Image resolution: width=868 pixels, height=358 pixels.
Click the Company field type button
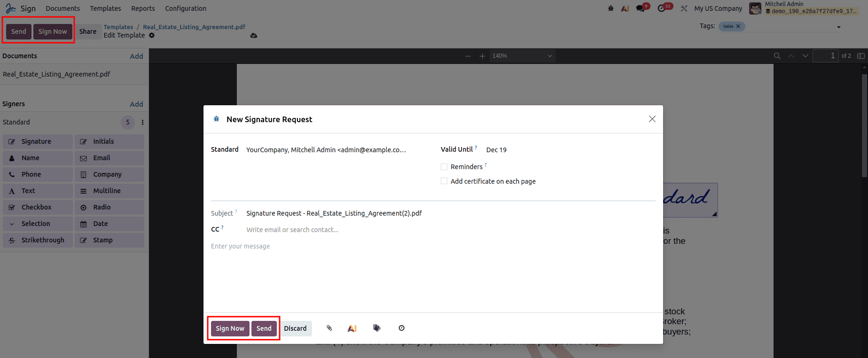point(109,174)
